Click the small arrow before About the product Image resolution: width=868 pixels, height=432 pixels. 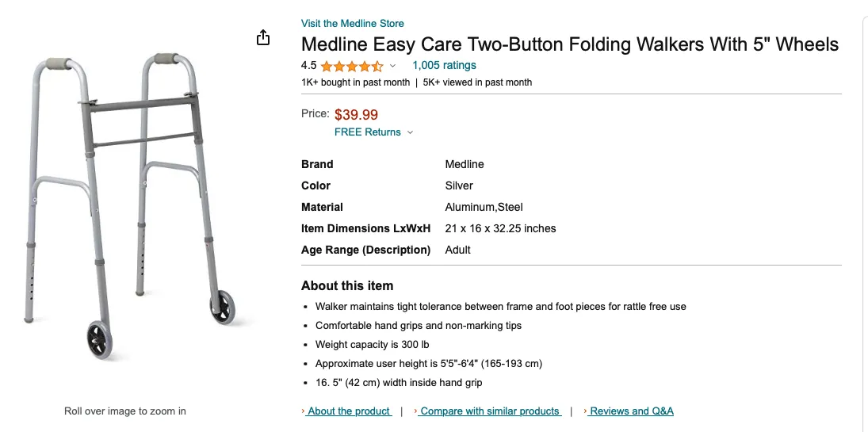[x=304, y=411]
